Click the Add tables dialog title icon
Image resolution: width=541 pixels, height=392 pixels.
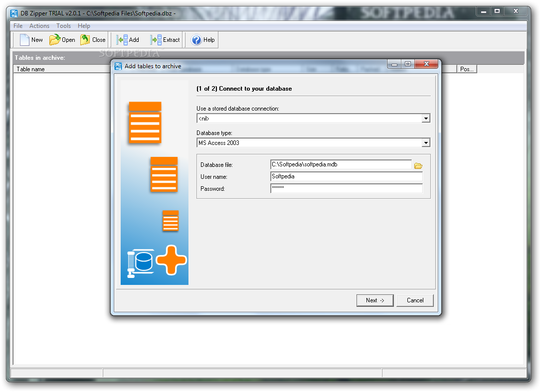118,66
